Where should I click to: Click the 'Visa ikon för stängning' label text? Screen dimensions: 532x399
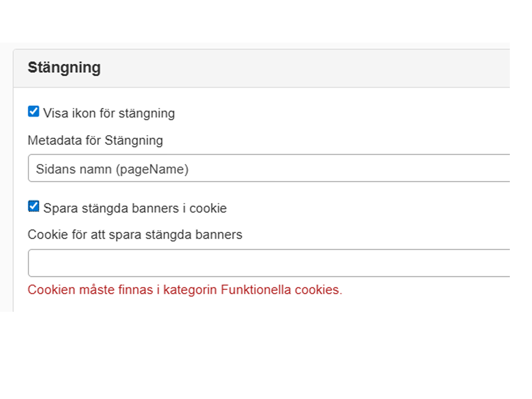[x=109, y=113]
